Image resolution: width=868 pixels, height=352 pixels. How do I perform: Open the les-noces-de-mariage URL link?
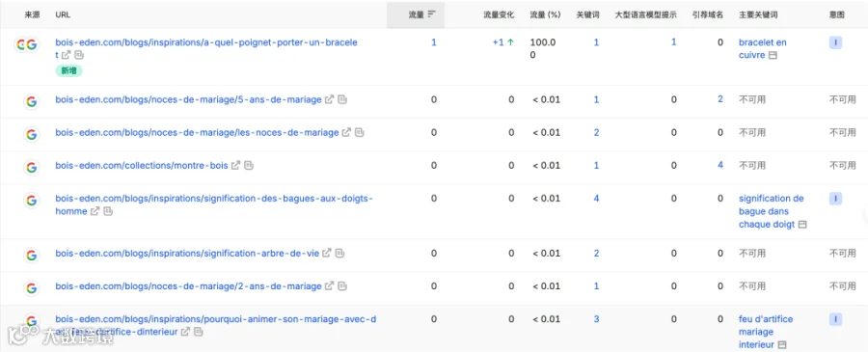point(197,133)
